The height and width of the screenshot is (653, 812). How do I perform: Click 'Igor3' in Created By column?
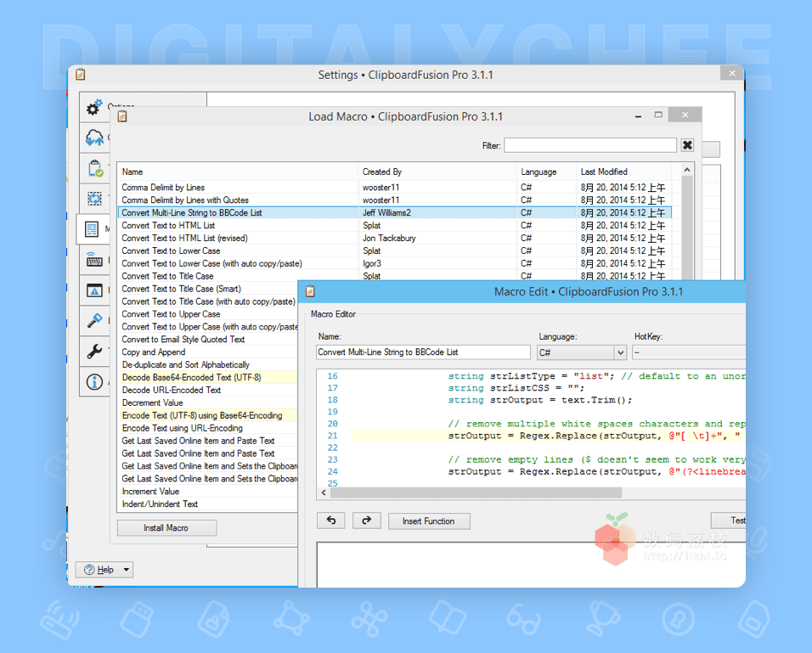coord(372,263)
